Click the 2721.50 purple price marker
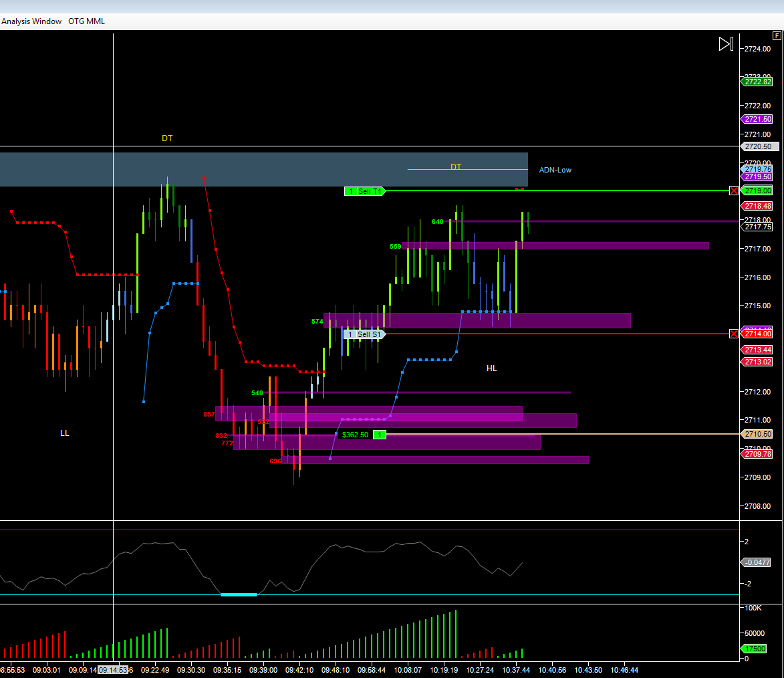 pos(757,119)
